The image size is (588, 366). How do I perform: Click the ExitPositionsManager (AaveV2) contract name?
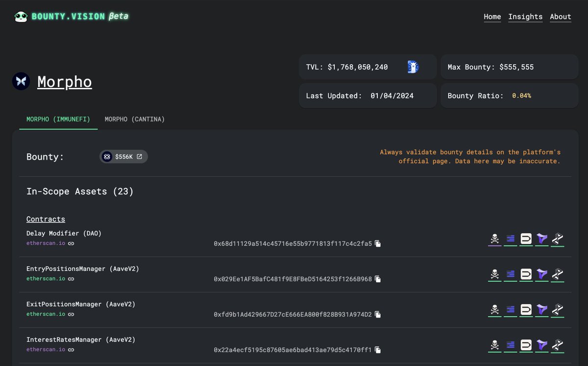point(81,304)
